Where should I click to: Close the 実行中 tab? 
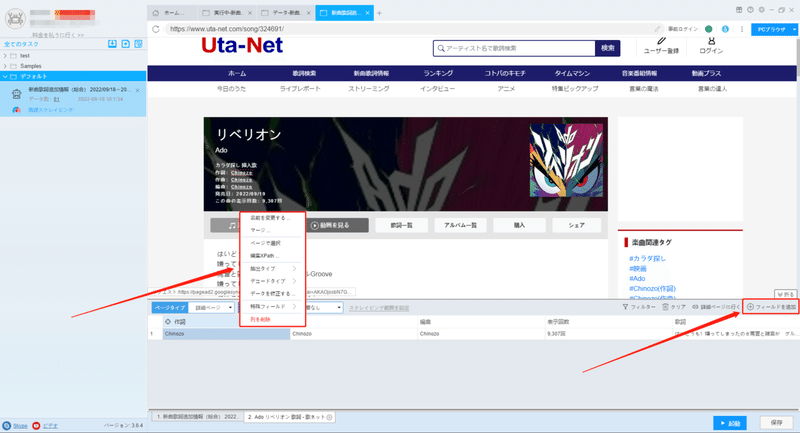tap(249, 13)
